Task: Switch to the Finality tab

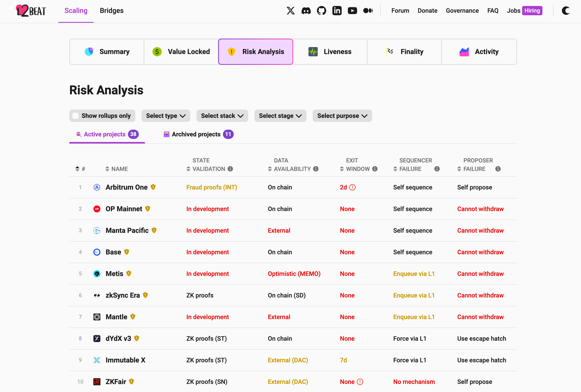Action: point(404,52)
